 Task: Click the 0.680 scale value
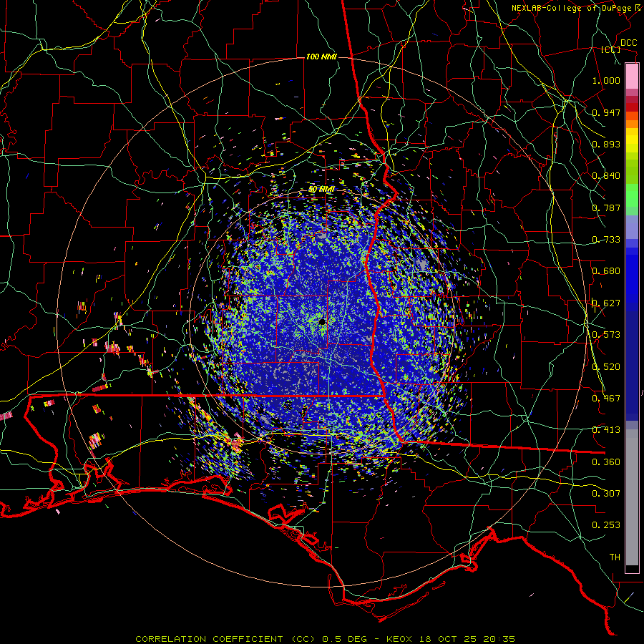click(x=606, y=271)
